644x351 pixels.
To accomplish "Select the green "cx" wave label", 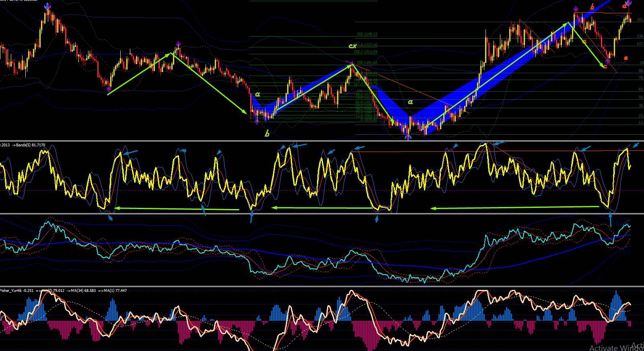I will (x=352, y=46).
